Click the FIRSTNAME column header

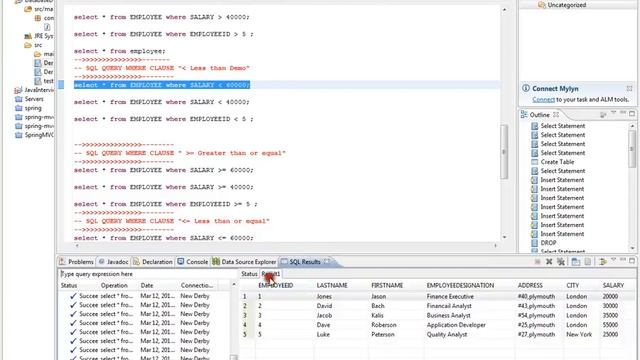(x=387, y=285)
